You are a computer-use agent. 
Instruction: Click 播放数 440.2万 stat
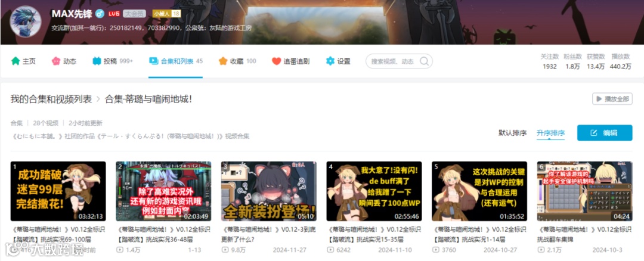(621, 61)
